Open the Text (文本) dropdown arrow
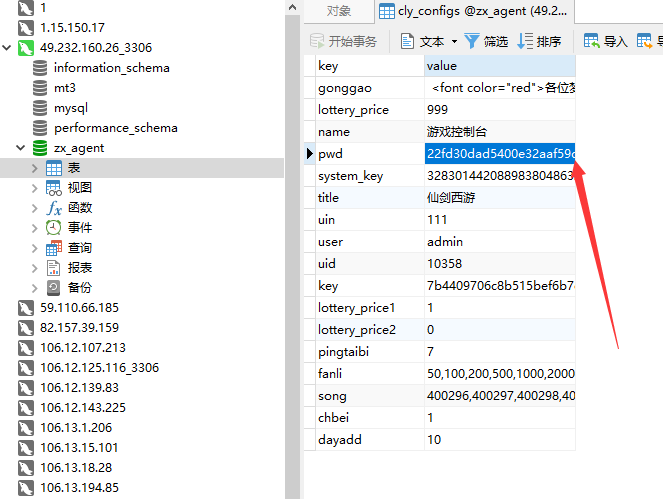663x499 pixels. tap(454, 42)
